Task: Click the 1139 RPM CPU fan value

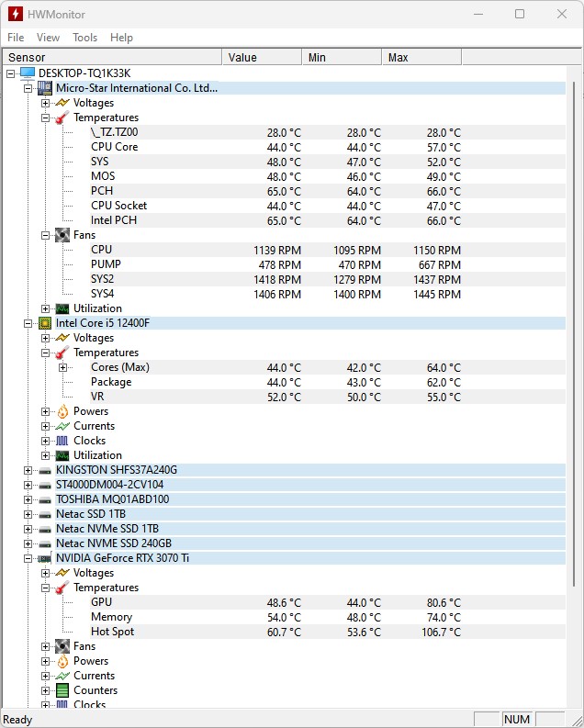Action: tap(277, 251)
